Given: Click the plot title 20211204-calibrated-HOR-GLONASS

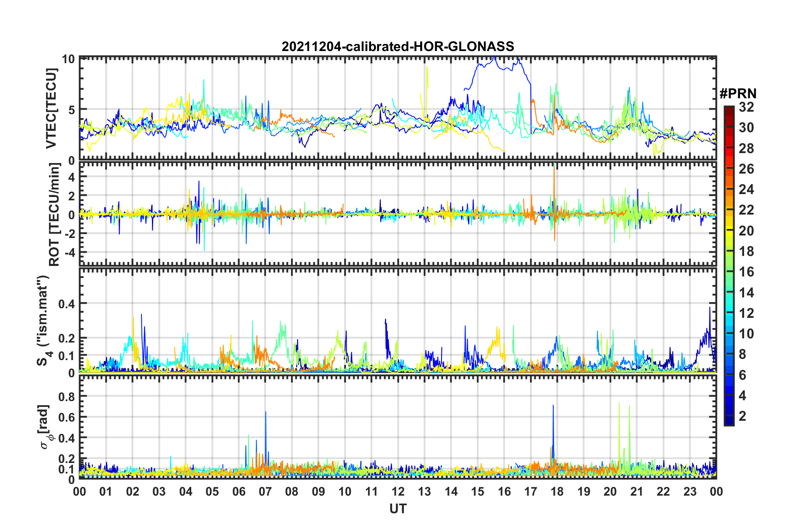Looking at the screenshot, I should pyautogui.click(x=398, y=46).
